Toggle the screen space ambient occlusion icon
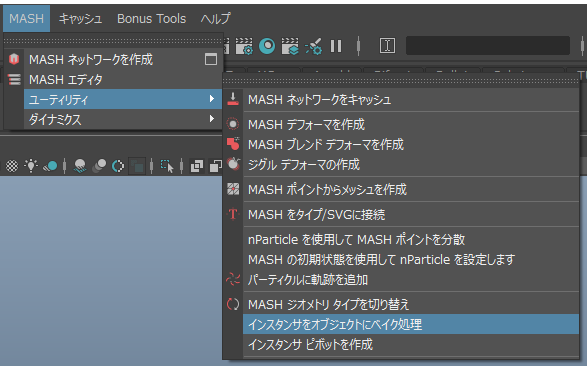Viewport: 587px width, 366px height. [x=80, y=166]
